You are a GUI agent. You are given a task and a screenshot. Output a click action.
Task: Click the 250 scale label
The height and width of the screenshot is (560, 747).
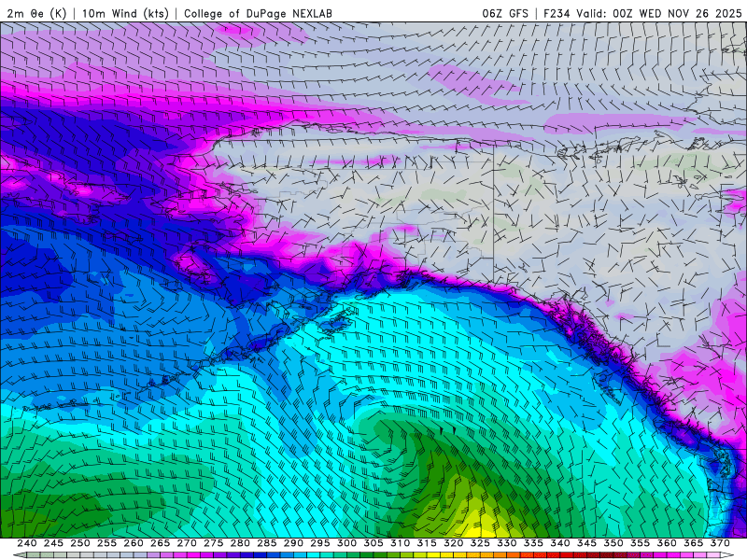click(80, 543)
